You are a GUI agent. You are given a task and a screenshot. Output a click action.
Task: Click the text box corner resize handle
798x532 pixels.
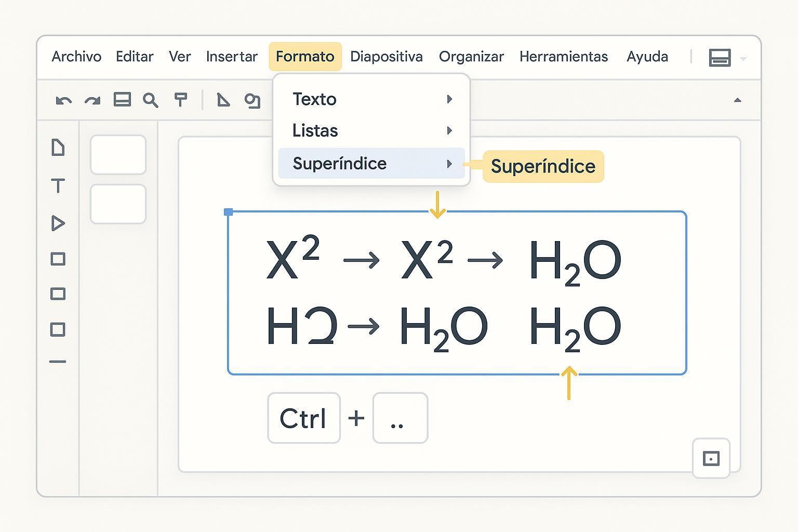click(228, 212)
